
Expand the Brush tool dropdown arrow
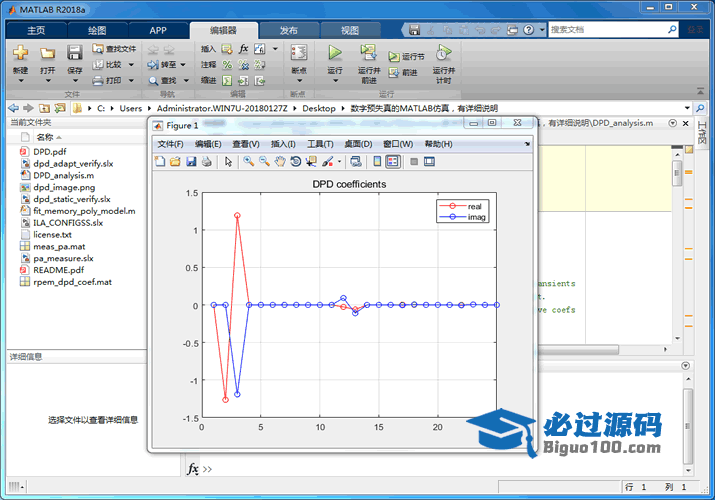coord(340,162)
